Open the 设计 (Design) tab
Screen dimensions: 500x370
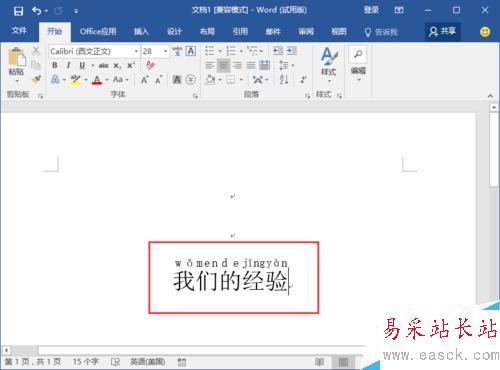174,32
